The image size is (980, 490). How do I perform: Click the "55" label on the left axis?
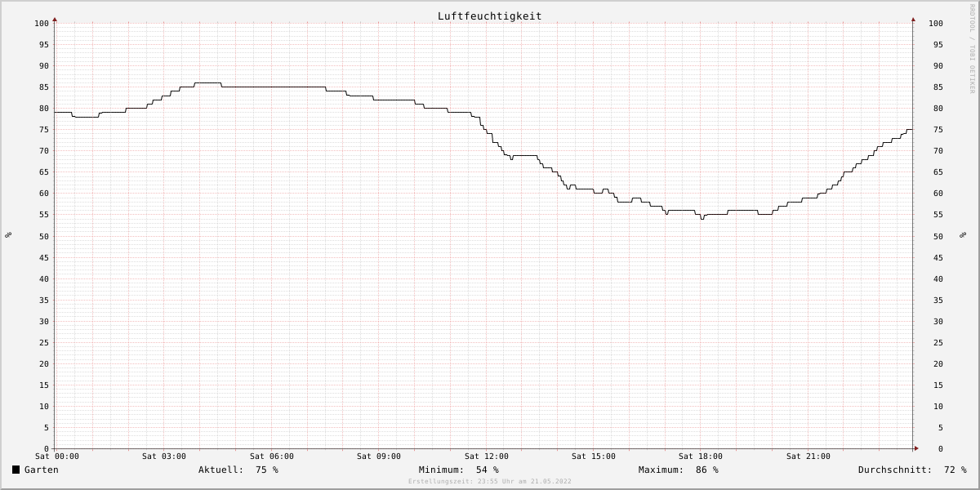[44, 215]
